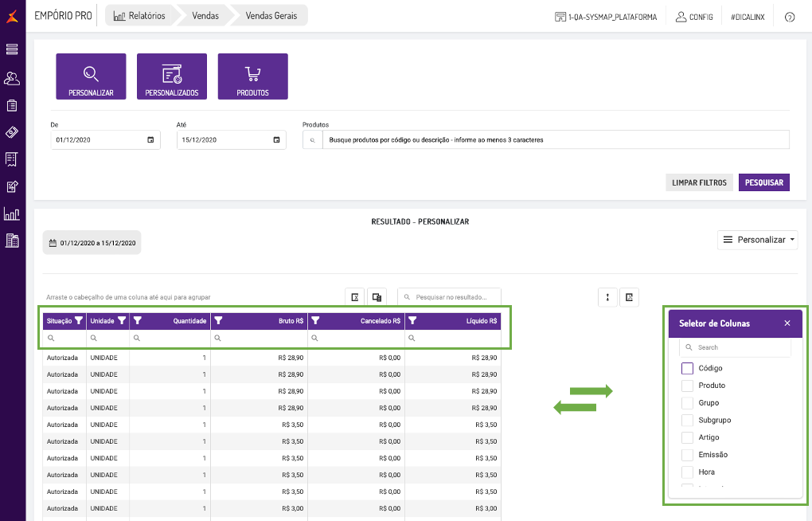Click the Personalizar magnifier tile
The image size is (812, 521).
point(91,76)
